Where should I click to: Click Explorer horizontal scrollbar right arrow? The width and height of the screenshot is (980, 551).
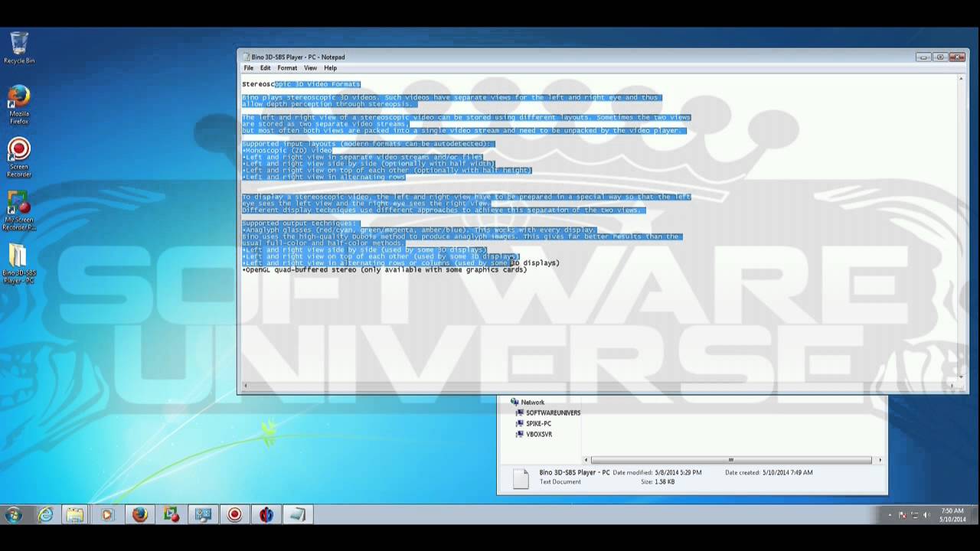880,460
